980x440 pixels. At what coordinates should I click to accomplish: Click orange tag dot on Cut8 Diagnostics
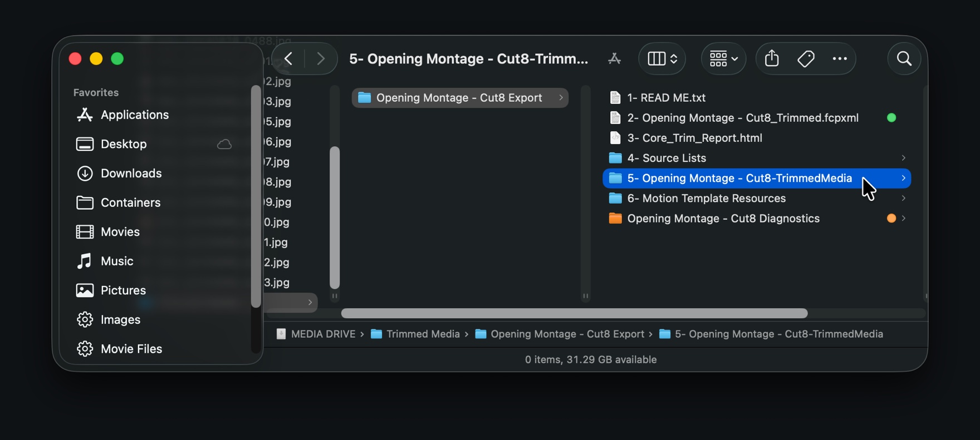[891, 219]
